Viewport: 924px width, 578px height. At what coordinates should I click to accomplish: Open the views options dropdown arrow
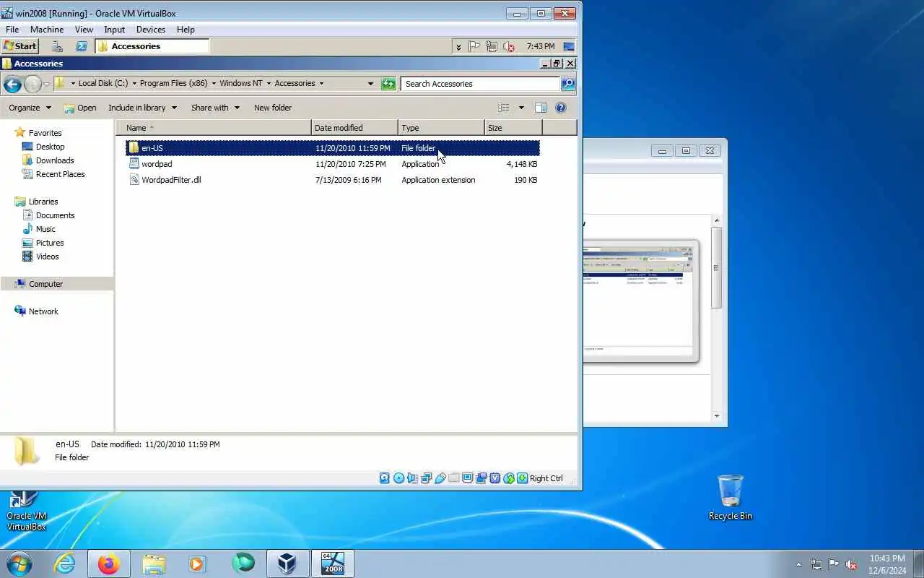[521, 108]
